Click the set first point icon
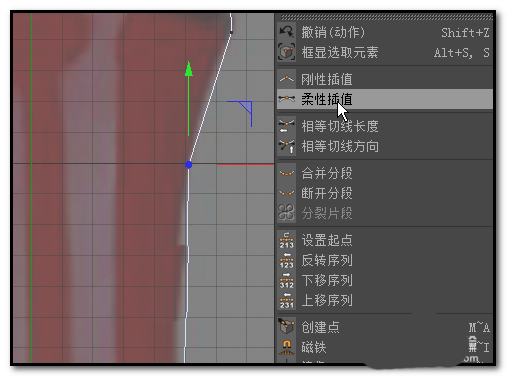This screenshot has width=507, height=377. (286, 240)
